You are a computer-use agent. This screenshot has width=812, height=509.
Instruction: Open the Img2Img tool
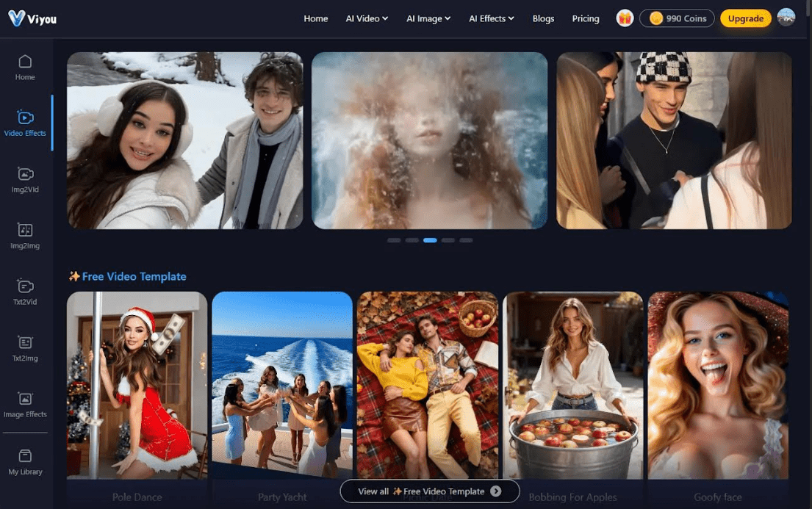pos(25,236)
